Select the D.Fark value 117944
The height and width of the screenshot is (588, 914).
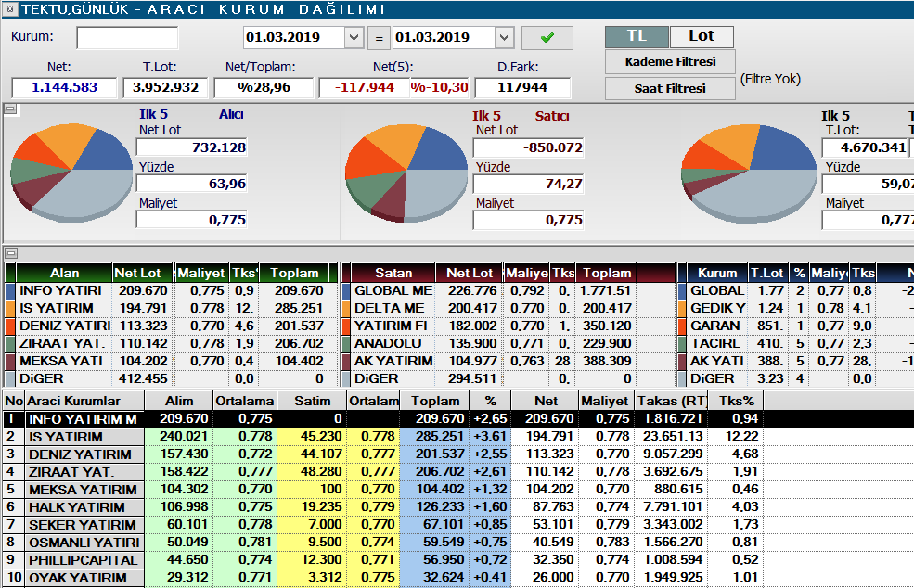tap(522, 88)
